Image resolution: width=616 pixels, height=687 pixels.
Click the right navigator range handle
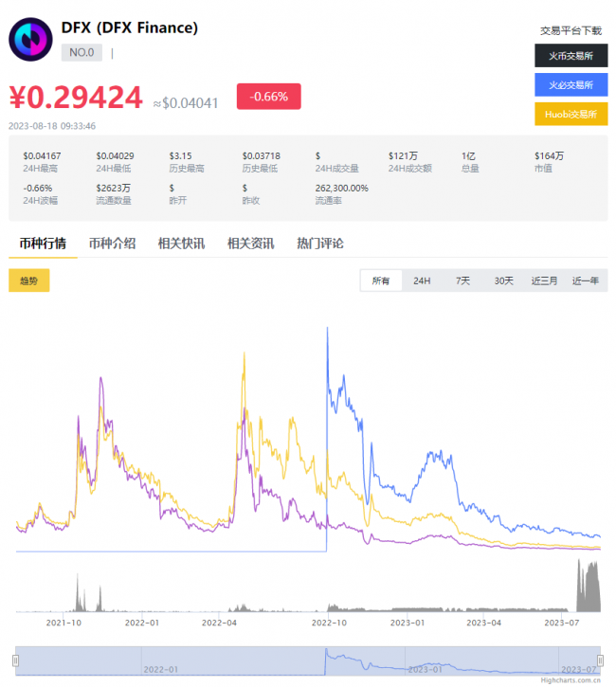(600, 660)
